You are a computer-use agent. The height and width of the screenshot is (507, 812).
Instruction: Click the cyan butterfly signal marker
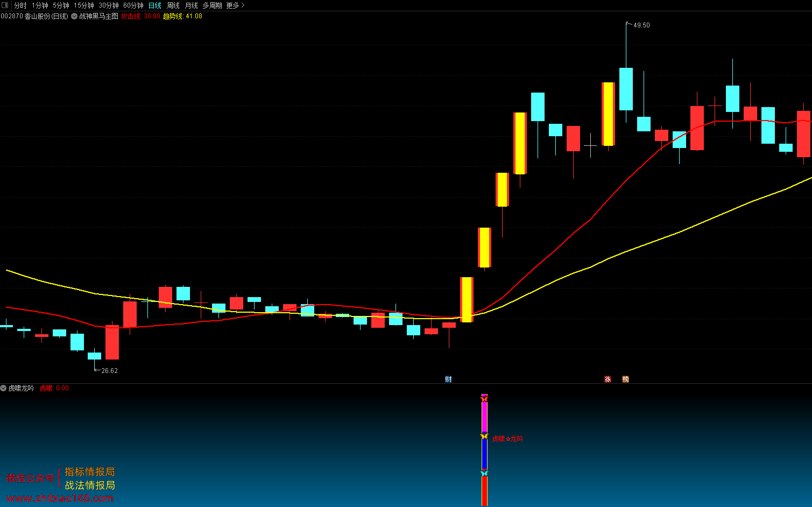point(484,473)
